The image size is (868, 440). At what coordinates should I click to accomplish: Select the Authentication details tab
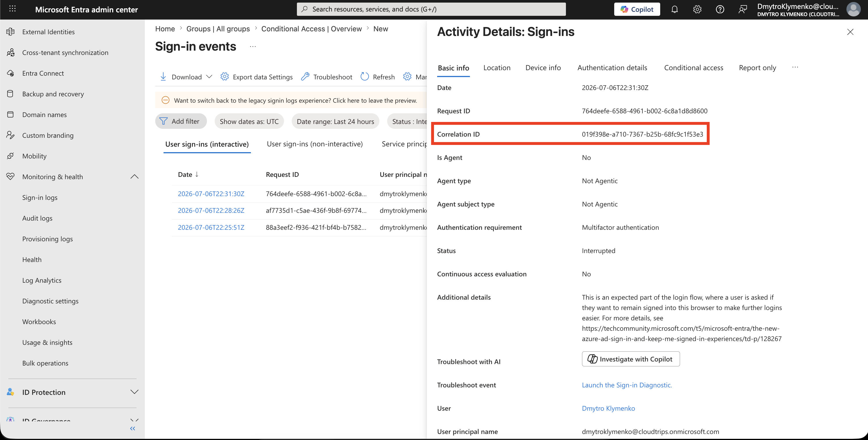tap(612, 68)
